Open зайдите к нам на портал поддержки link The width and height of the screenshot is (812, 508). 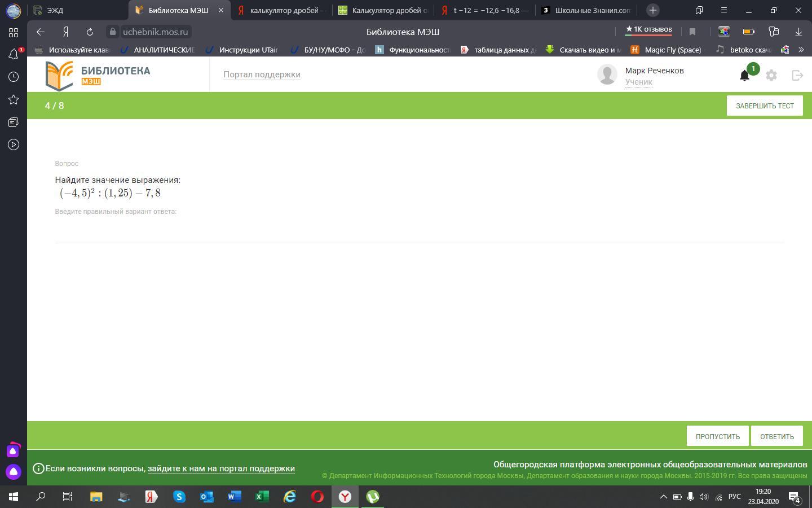pyautogui.click(x=221, y=468)
